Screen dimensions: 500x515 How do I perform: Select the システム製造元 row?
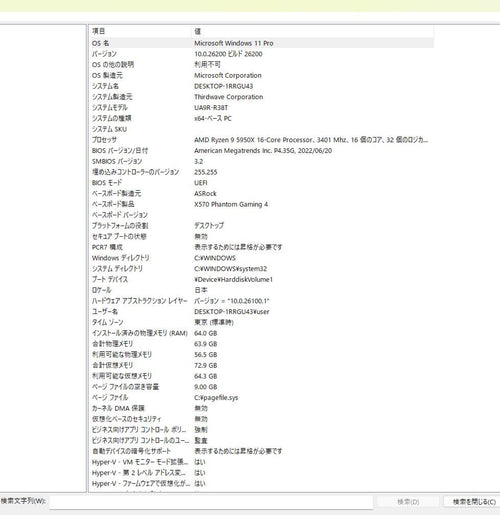point(261,97)
